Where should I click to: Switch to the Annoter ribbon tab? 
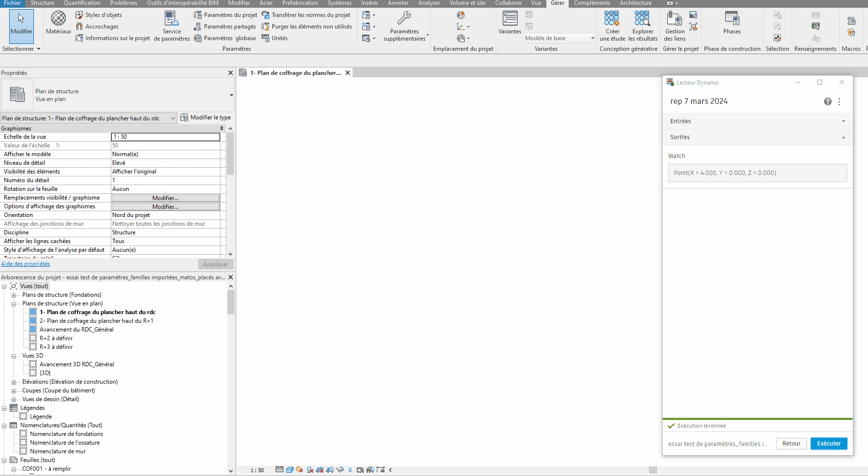click(x=398, y=3)
